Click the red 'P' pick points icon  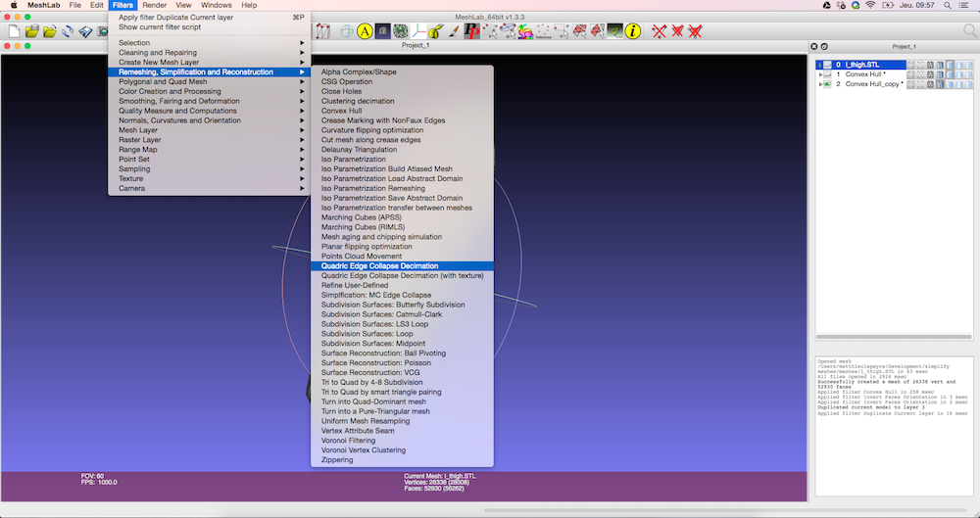tap(472, 30)
